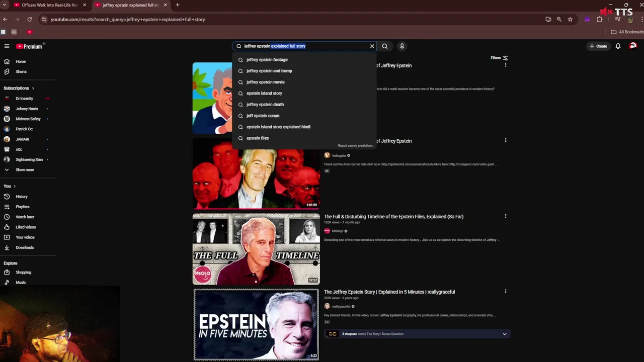Click the browser address bar
644x362 pixels.
pos(292,20)
